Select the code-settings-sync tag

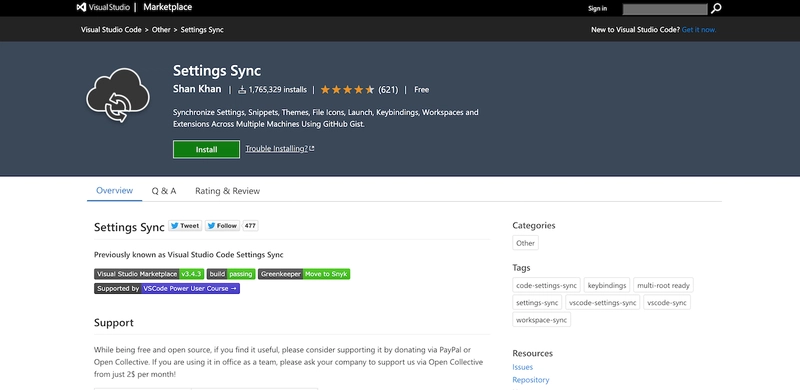point(546,285)
